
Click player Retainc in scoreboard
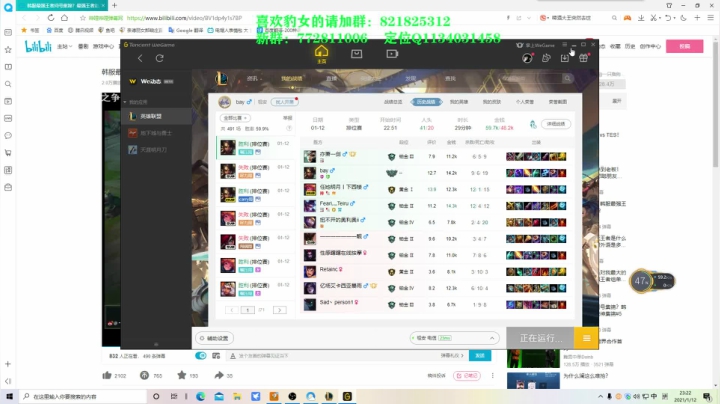pos(328,269)
